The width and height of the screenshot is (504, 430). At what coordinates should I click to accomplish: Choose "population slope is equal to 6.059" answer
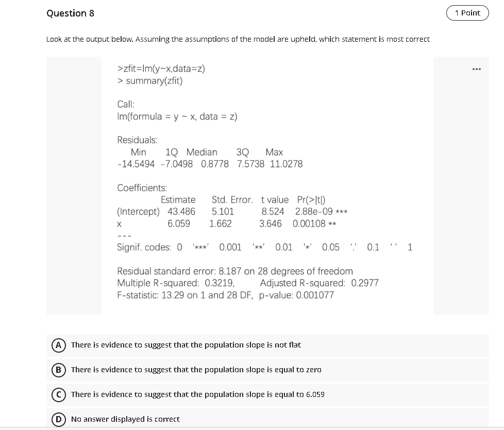(x=198, y=394)
